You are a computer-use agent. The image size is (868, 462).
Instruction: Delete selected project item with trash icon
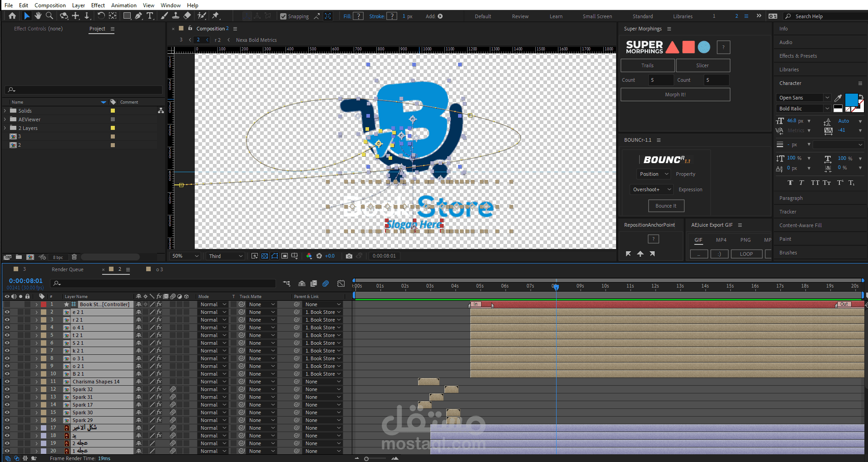pos(74,257)
